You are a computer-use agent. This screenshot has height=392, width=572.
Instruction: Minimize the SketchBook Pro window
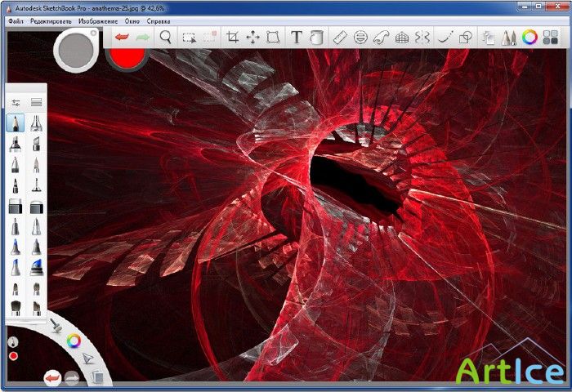click(x=525, y=6)
